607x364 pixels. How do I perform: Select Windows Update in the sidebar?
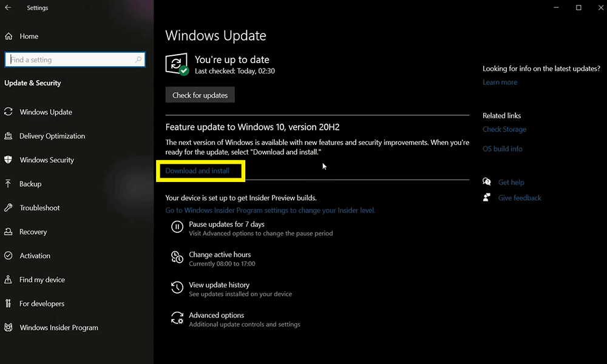(x=46, y=112)
